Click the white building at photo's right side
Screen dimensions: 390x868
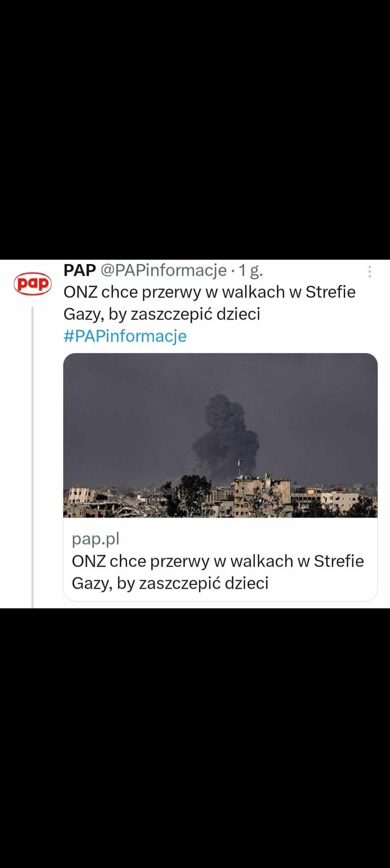[341, 502]
